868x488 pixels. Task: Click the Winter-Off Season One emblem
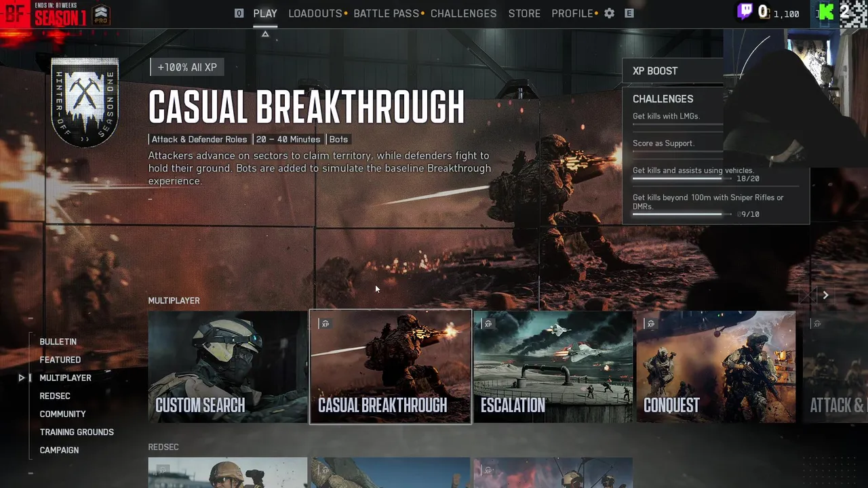click(85, 102)
